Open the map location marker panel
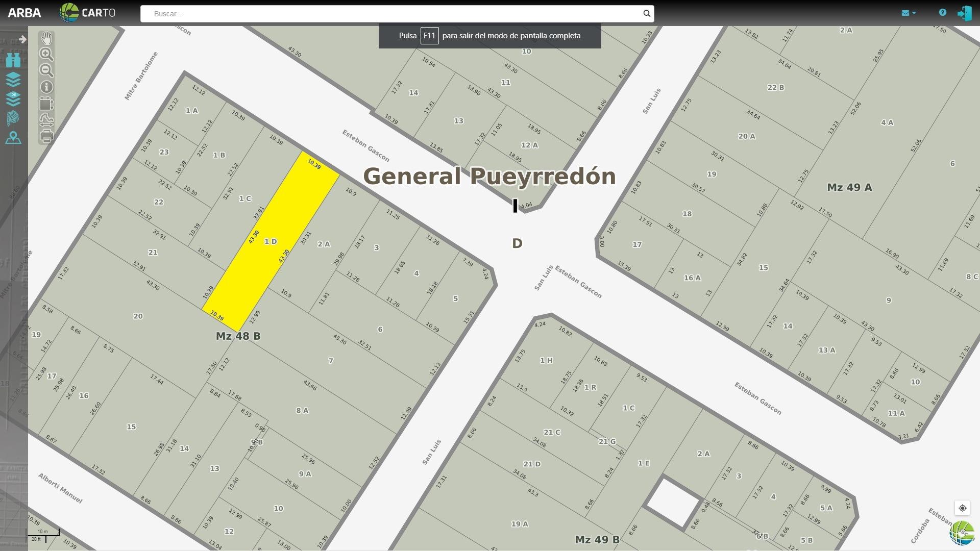 coord(13,138)
